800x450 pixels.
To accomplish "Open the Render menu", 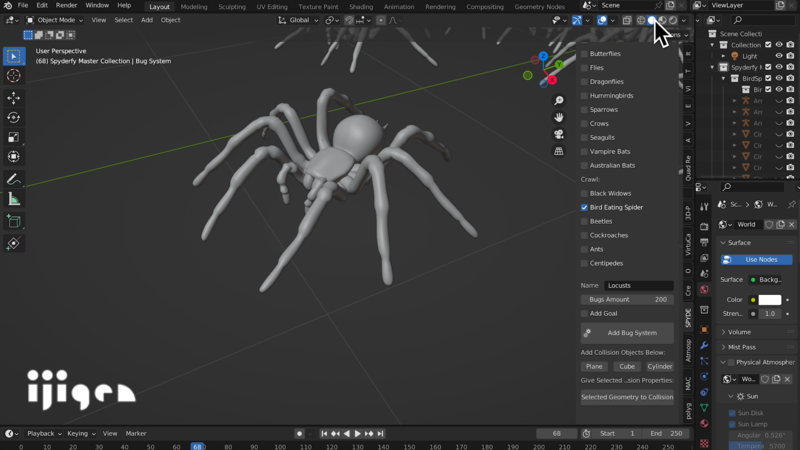I will point(66,6).
